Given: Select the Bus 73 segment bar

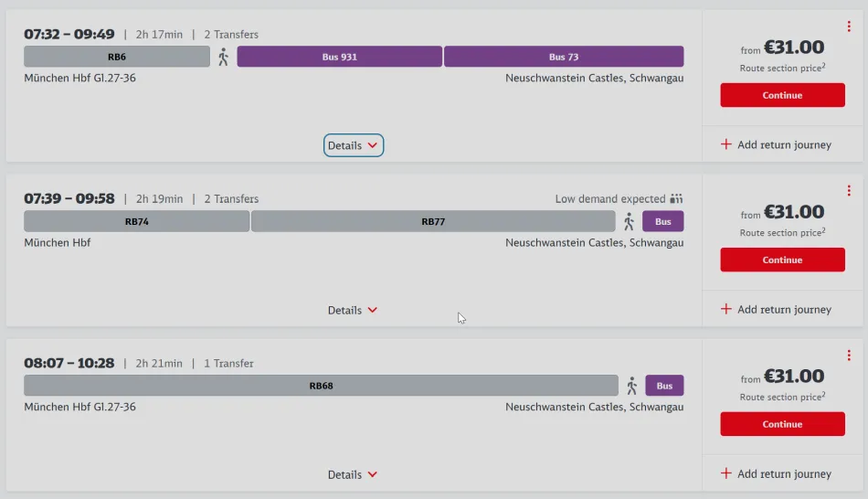Looking at the screenshot, I should pyautogui.click(x=564, y=57).
